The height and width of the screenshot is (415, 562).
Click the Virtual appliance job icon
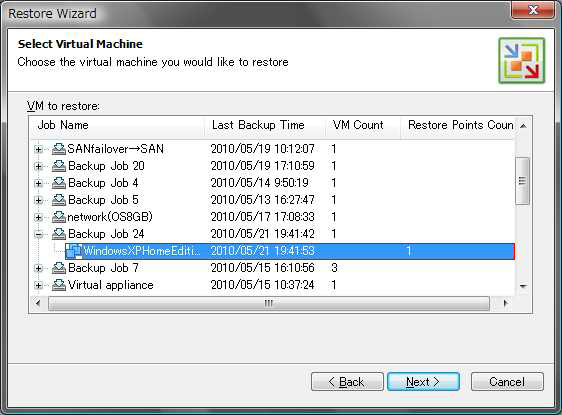pyautogui.click(x=59, y=285)
